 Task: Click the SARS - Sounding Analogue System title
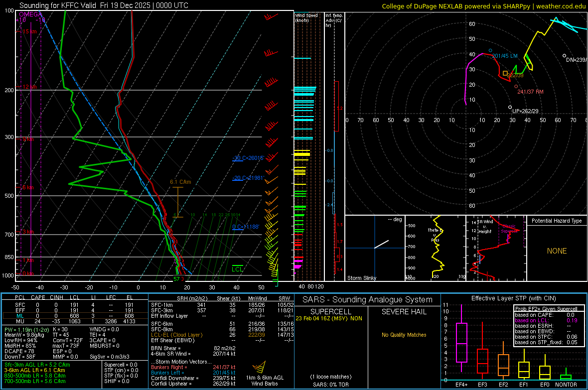pos(368,300)
